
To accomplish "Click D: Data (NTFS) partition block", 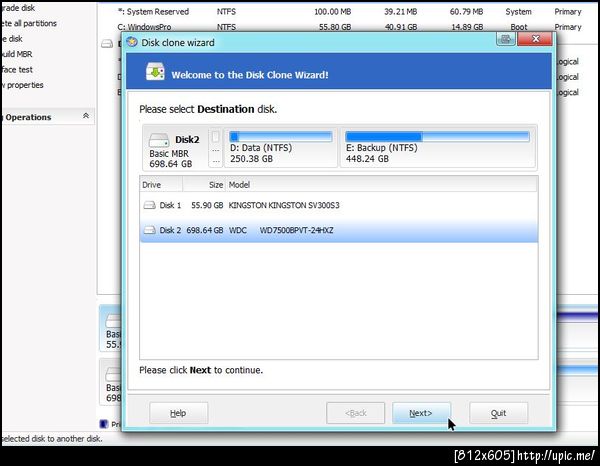I will coord(280,148).
